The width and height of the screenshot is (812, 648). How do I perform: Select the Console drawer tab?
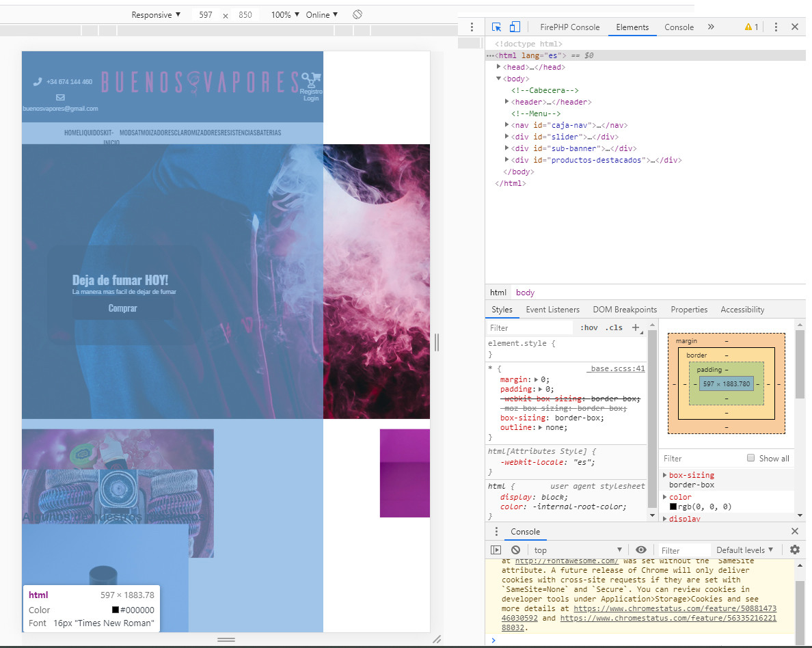click(525, 531)
